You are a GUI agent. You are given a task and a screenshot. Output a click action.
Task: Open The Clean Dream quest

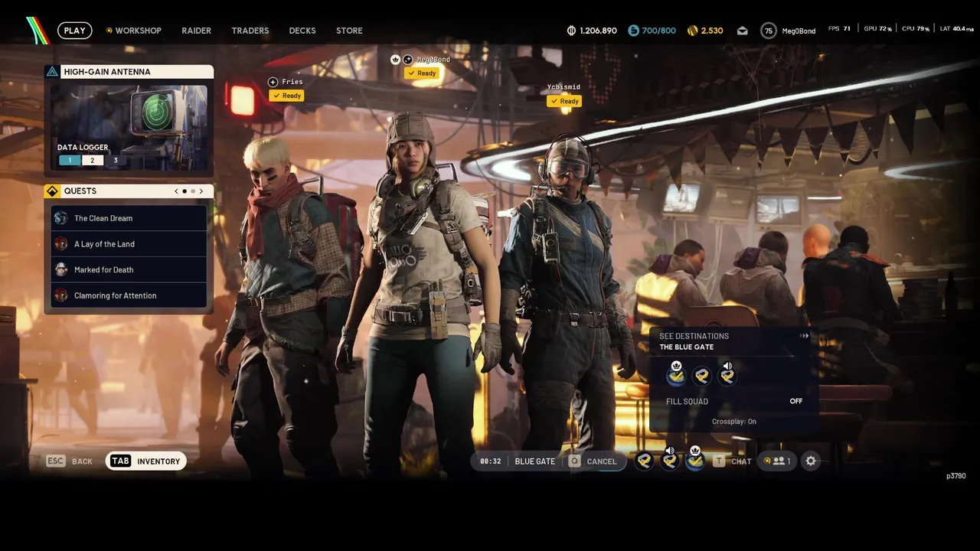pyautogui.click(x=129, y=218)
